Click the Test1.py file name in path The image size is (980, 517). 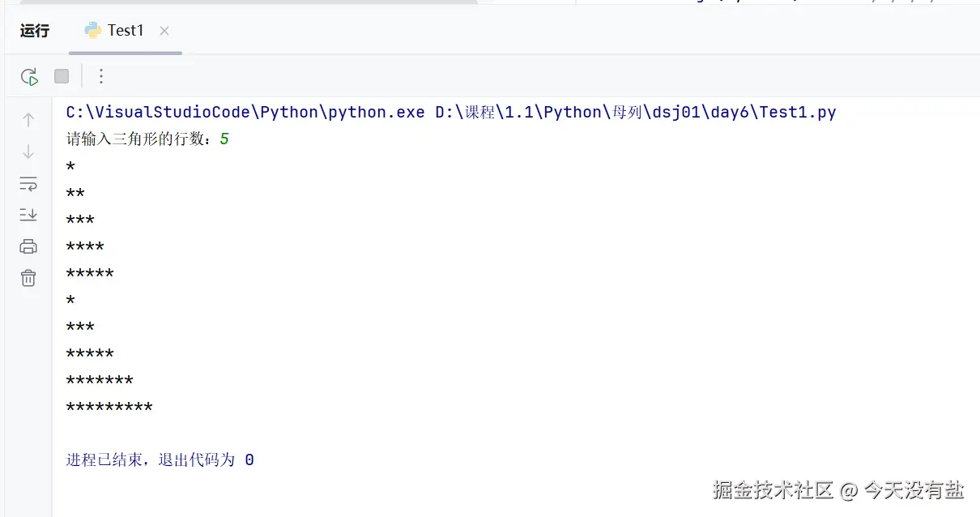point(798,113)
